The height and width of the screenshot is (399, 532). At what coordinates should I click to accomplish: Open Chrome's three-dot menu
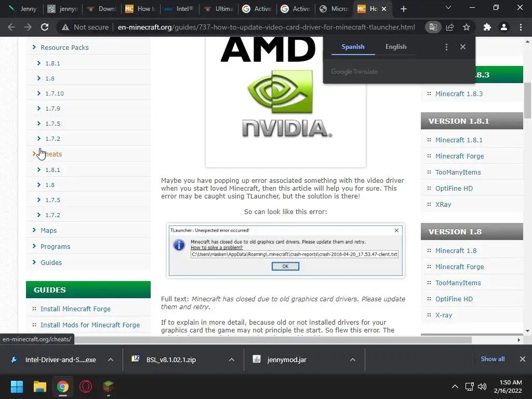coord(521,27)
